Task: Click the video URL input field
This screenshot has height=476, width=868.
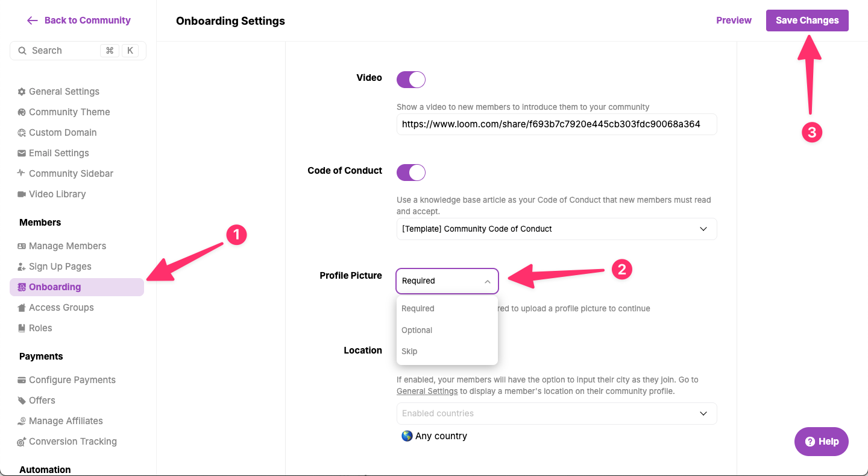Action: pos(556,124)
